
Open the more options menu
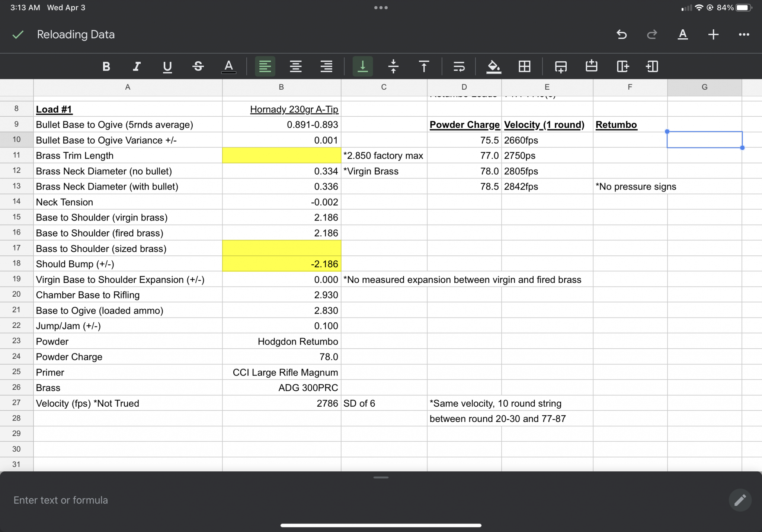pyautogui.click(x=744, y=35)
